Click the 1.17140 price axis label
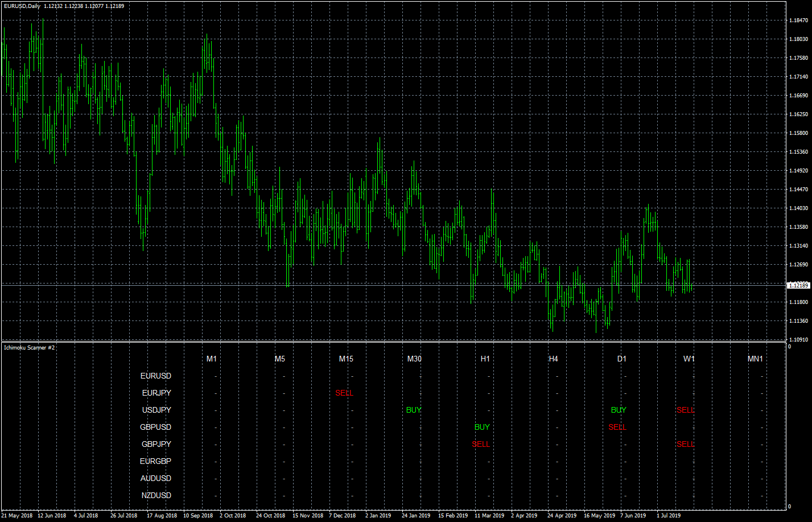 click(x=798, y=77)
